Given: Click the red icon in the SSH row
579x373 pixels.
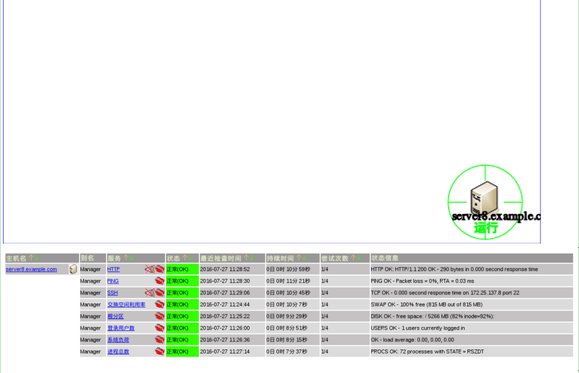Looking at the screenshot, I should click(x=160, y=293).
